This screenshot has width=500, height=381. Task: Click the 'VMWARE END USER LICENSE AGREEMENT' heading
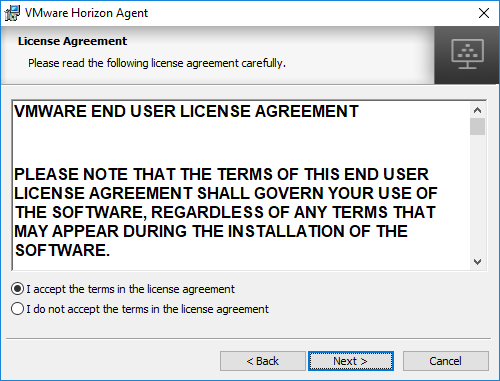(x=186, y=111)
